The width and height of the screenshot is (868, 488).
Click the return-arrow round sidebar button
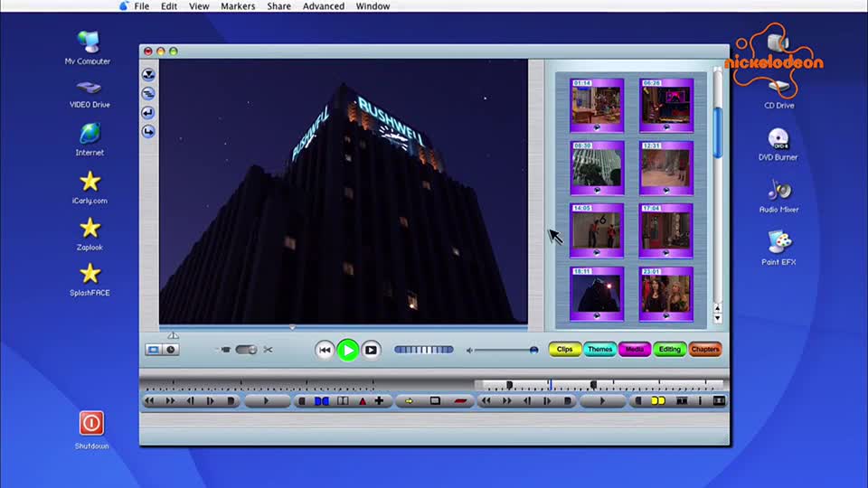[148, 112]
